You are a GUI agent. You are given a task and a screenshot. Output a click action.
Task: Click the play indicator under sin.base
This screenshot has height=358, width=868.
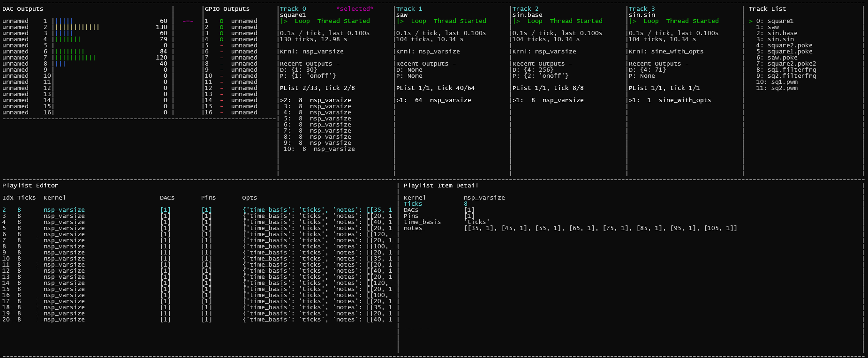[x=516, y=21]
